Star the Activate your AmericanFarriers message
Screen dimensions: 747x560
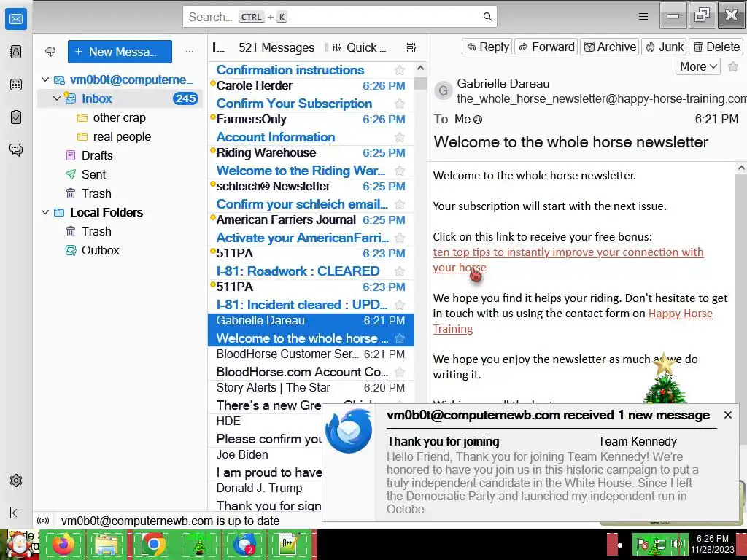coord(400,238)
